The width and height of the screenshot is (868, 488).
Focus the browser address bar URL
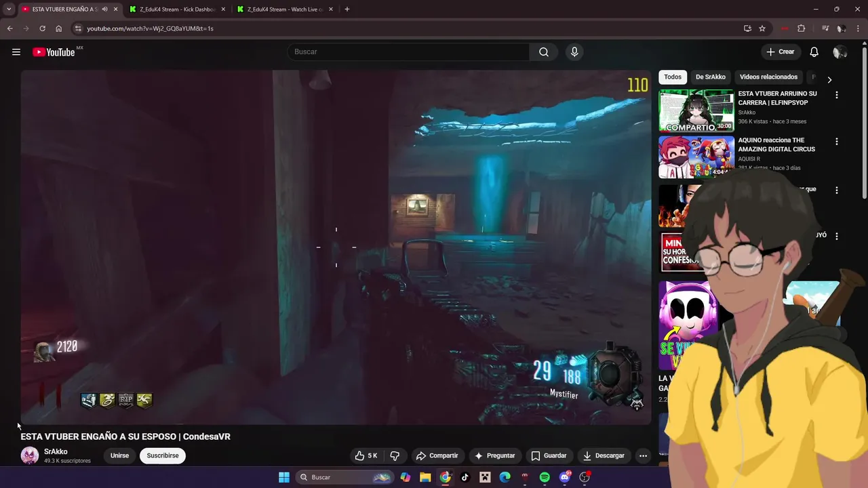point(150,28)
